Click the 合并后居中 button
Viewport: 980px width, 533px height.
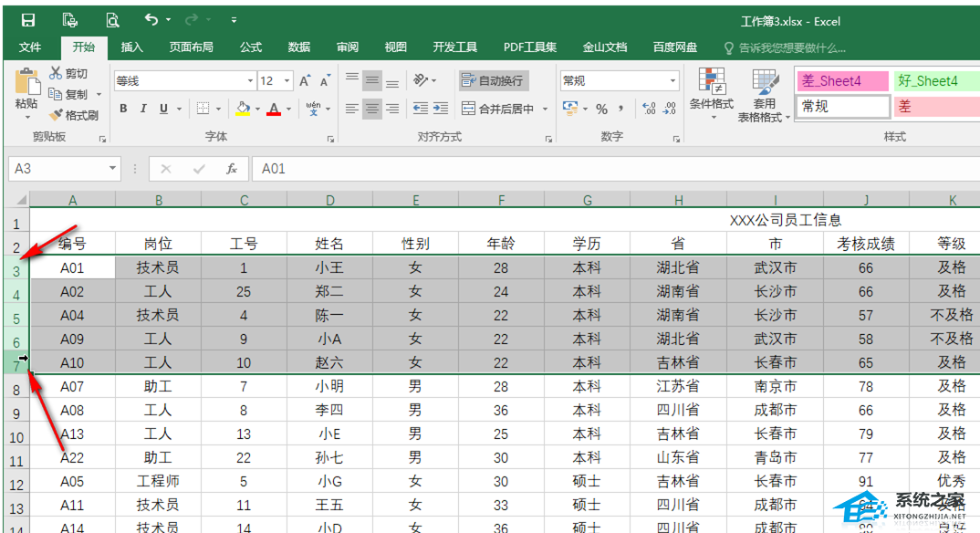click(497, 109)
